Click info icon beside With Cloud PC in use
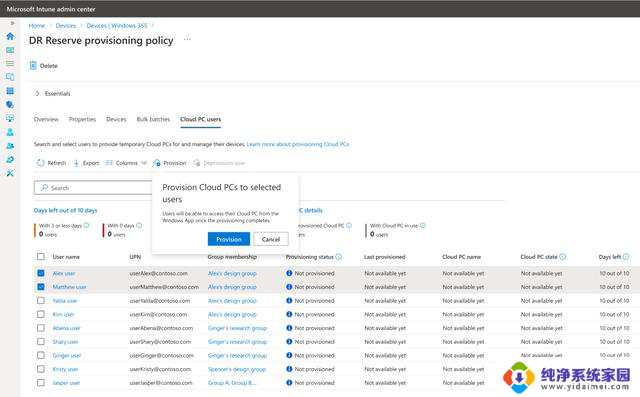 pos(422,225)
